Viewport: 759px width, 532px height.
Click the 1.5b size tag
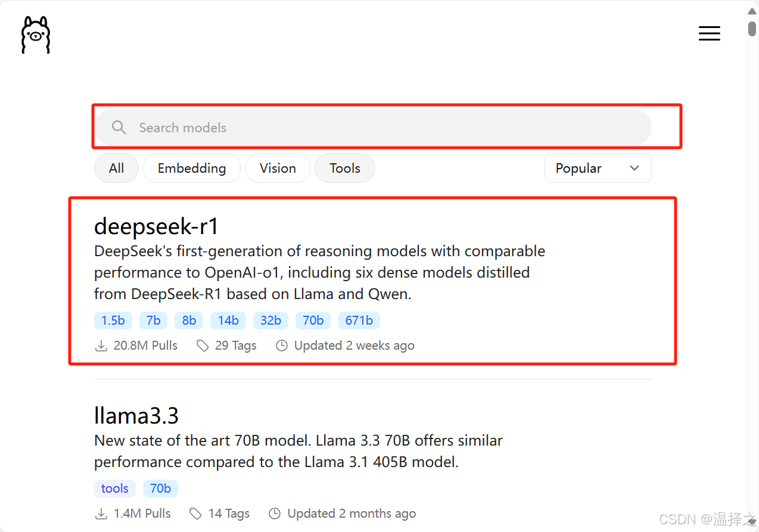click(113, 321)
